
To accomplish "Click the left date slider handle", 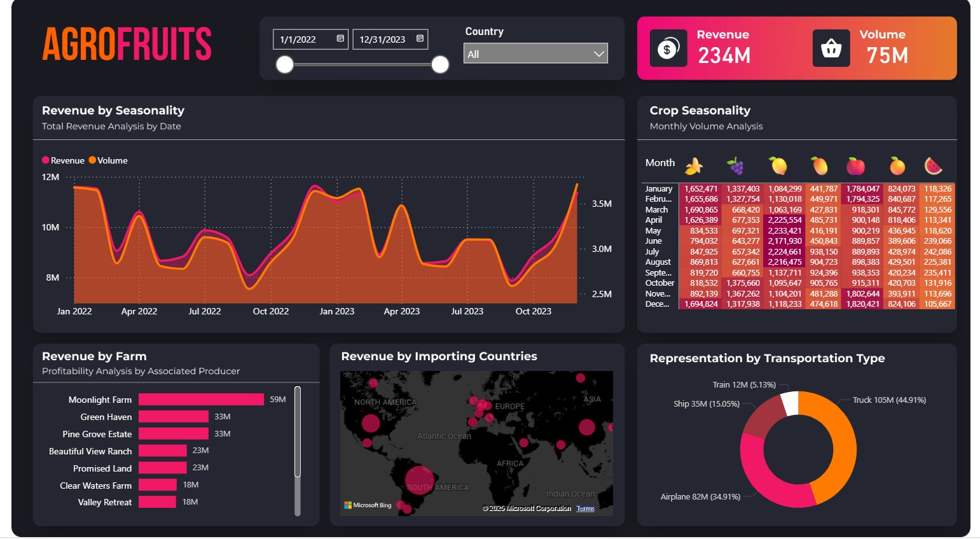I will point(285,64).
